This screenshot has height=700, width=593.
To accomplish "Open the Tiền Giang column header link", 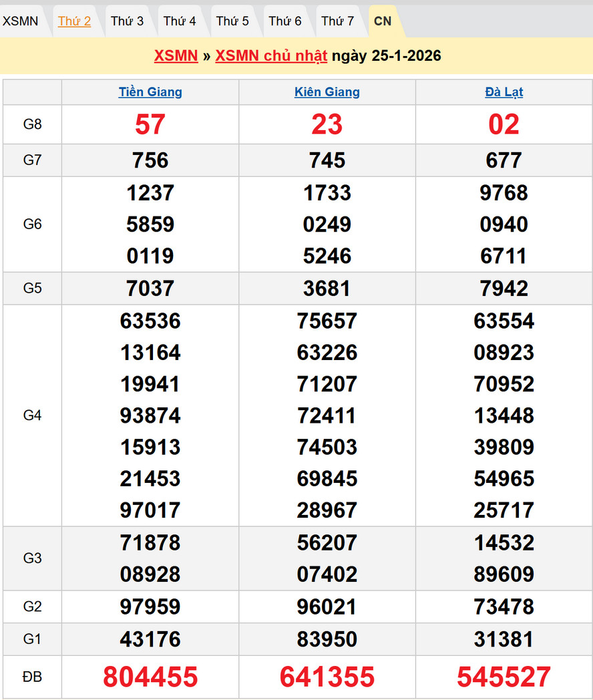I will coord(150,92).
